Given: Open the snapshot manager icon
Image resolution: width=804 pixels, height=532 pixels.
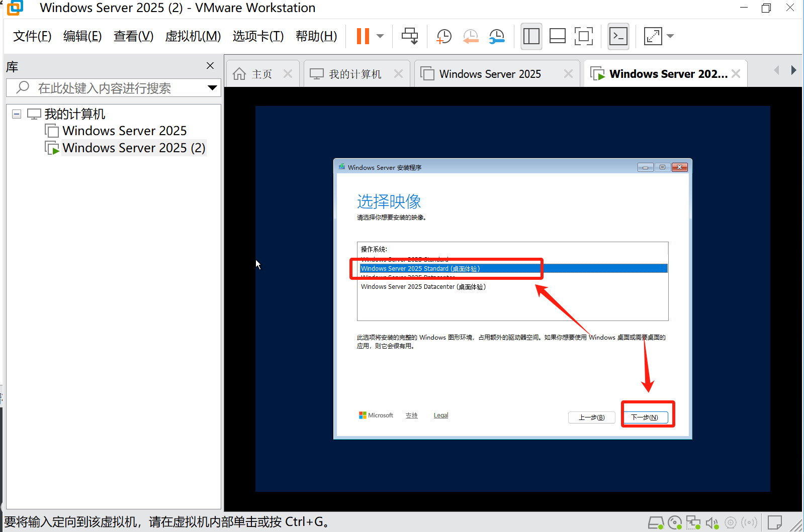Looking at the screenshot, I should [x=497, y=36].
